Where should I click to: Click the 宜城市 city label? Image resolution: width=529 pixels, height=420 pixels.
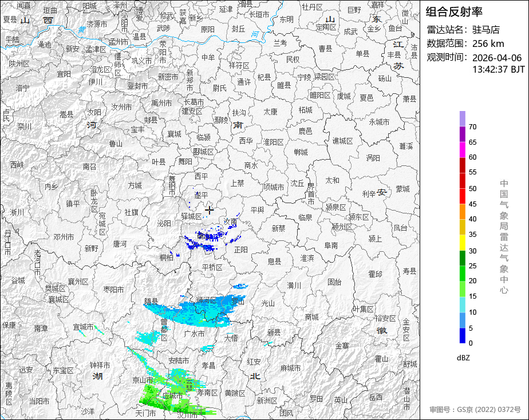[x=83, y=327]
